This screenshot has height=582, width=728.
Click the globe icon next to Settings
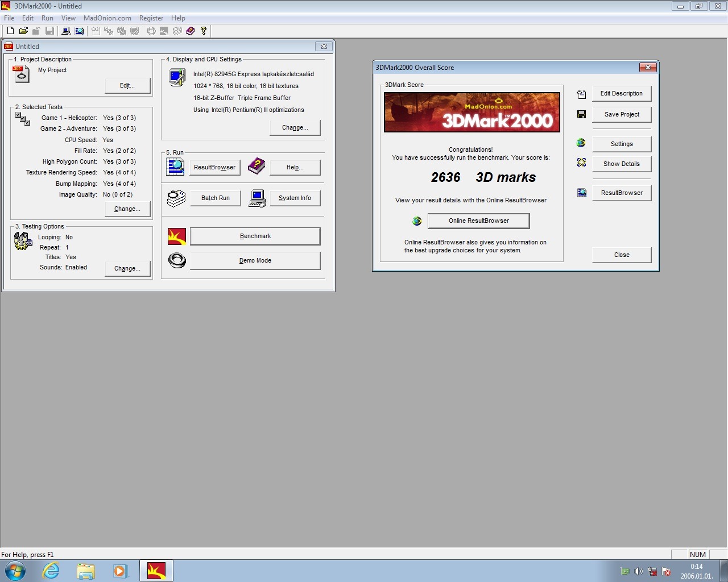(581, 143)
